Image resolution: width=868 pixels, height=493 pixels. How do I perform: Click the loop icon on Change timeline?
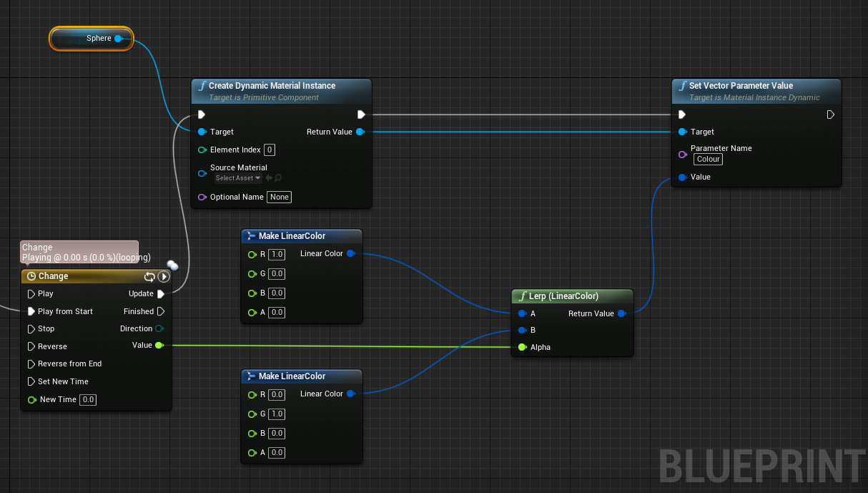click(x=149, y=276)
